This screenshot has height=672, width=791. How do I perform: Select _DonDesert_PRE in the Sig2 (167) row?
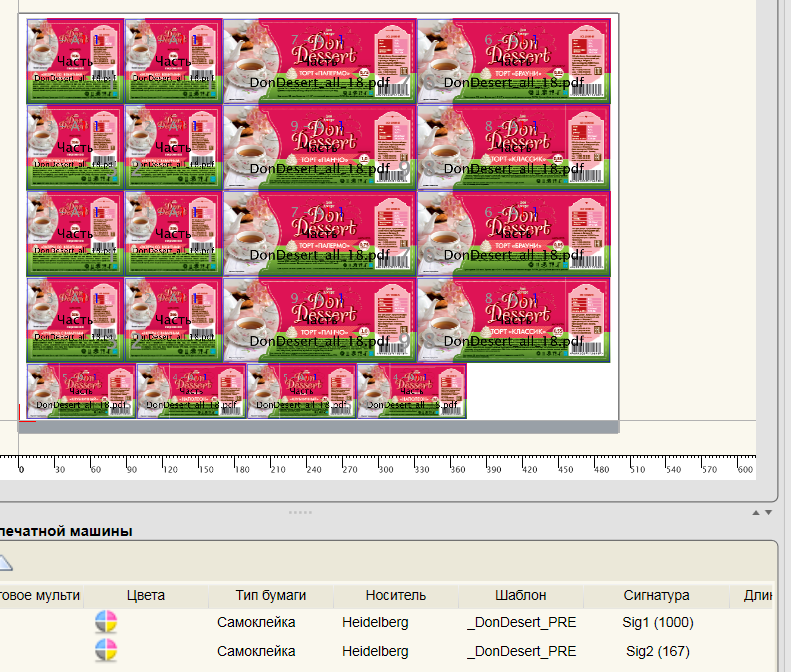click(522, 651)
